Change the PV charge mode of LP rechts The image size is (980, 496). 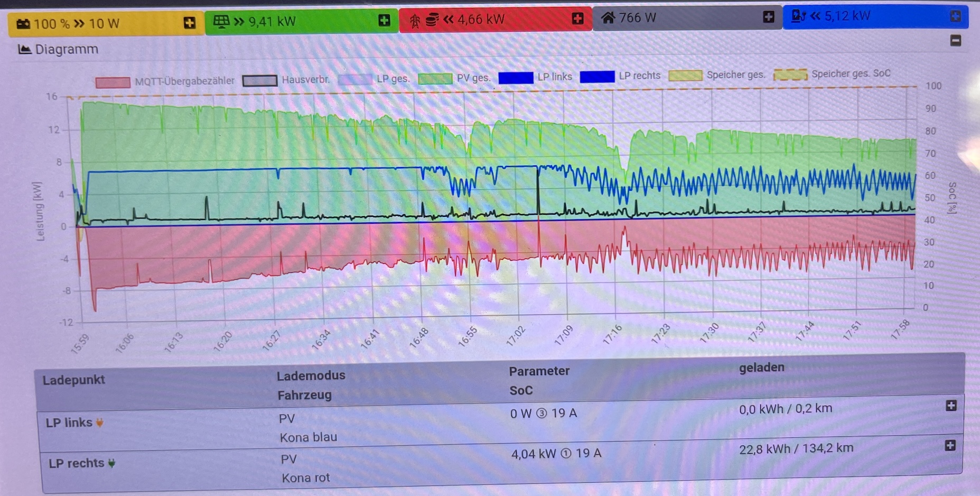[x=288, y=459]
